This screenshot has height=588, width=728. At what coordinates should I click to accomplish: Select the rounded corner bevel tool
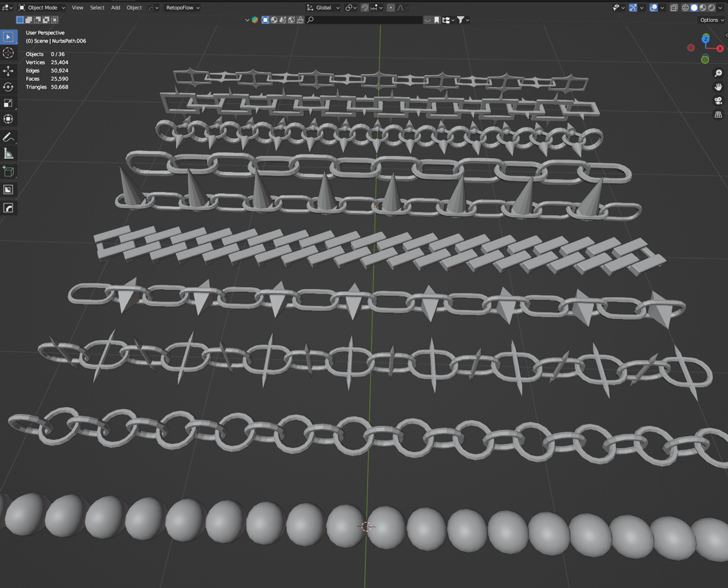(8, 208)
